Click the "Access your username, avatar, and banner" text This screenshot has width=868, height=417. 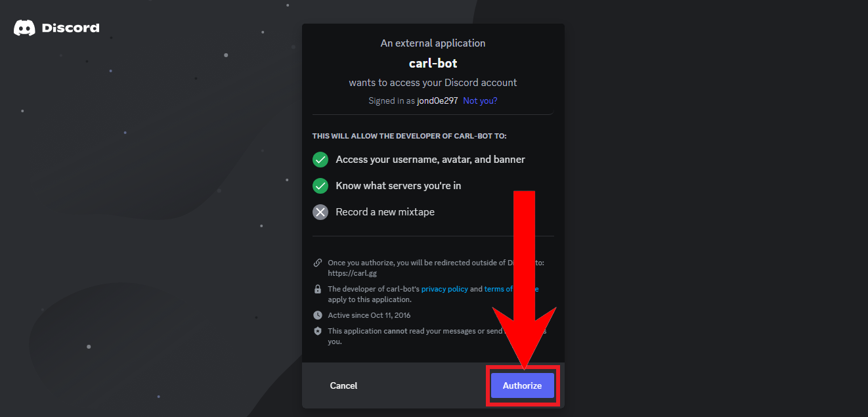[x=430, y=160]
